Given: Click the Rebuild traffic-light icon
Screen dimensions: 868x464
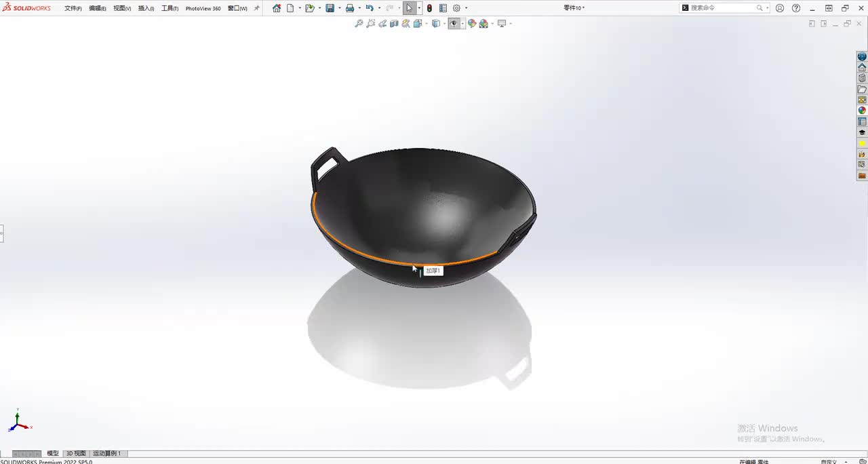Looking at the screenshot, I should click(429, 8).
